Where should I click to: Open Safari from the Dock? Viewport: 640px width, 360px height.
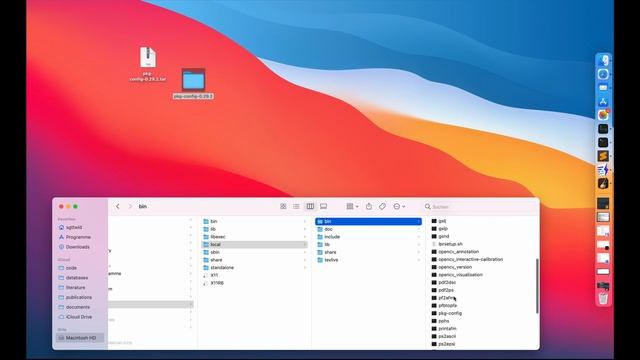coord(603,74)
